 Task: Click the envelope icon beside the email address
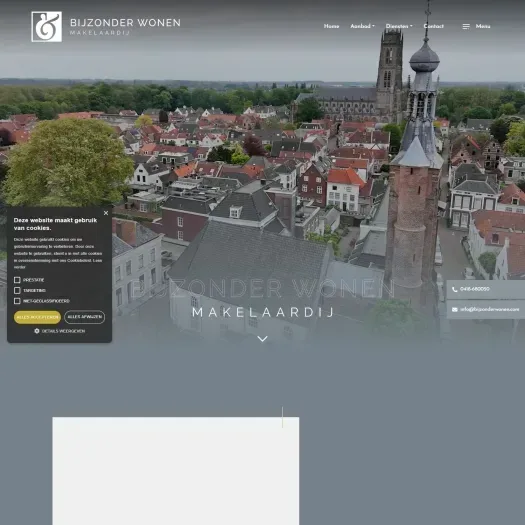pos(454,310)
